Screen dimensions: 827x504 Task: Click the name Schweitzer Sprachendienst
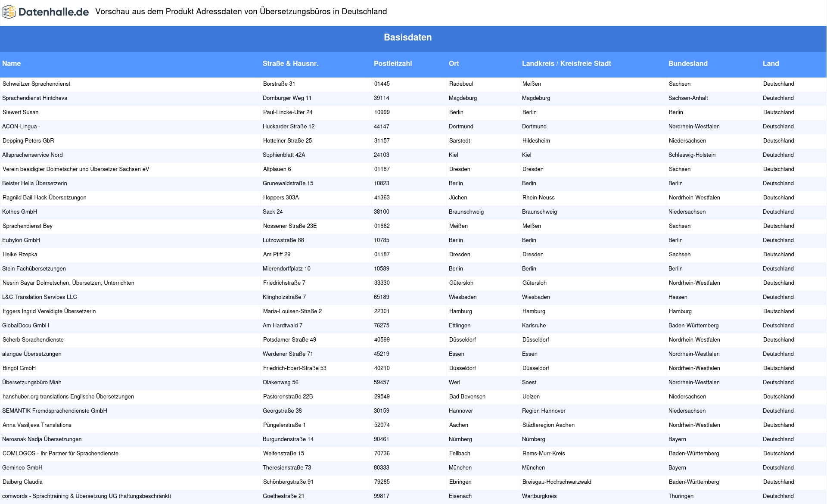[36, 84]
